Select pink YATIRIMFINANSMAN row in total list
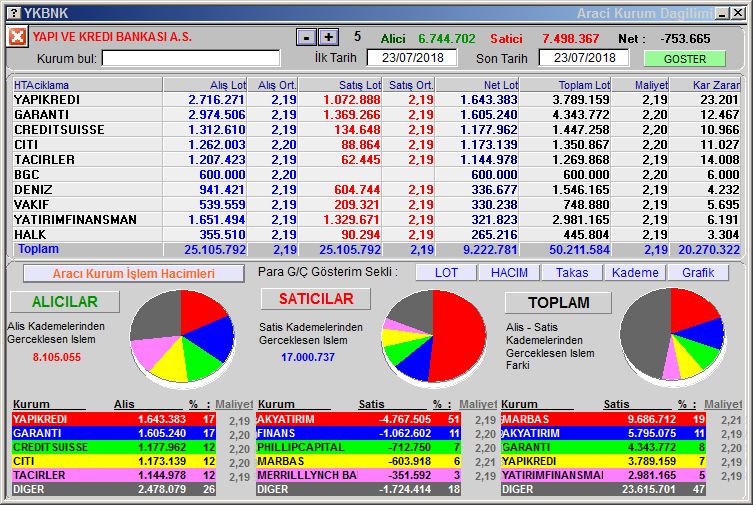Image resolution: width=753 pixels, height=505 pixels. (603, 475)
